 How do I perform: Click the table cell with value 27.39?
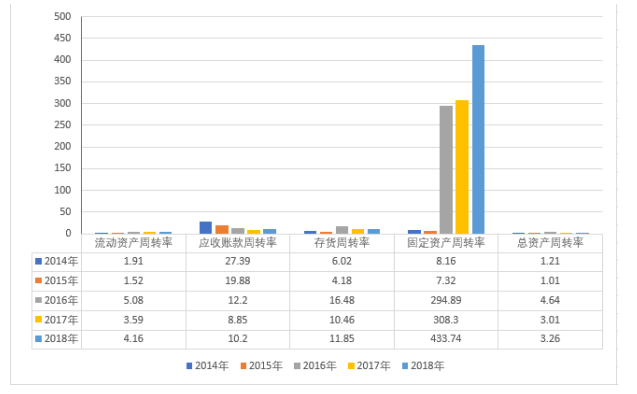[x=238, y=261]
